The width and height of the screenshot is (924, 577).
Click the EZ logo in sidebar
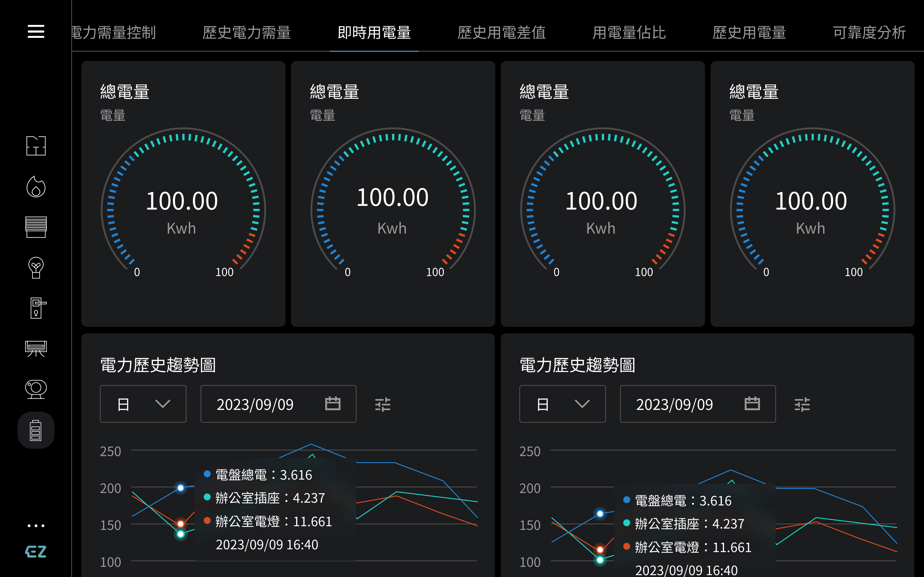coord(36,551)
